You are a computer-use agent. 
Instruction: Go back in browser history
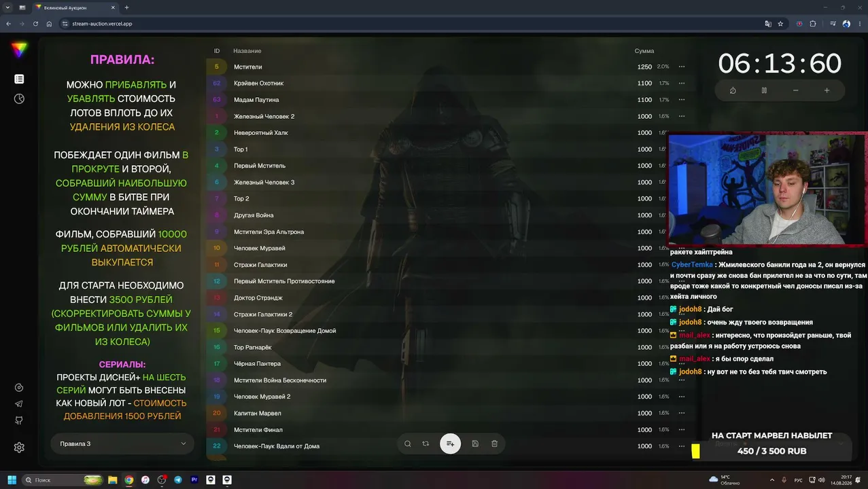(x=8, y=24)
